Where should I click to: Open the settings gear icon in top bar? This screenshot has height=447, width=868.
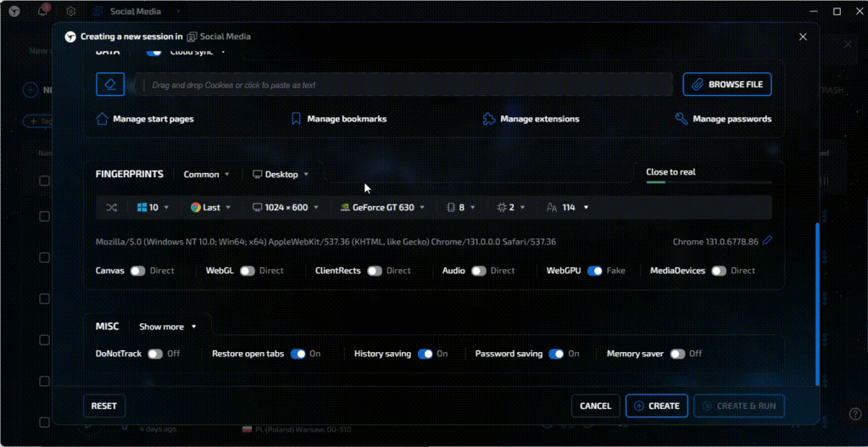coord(71,11)
